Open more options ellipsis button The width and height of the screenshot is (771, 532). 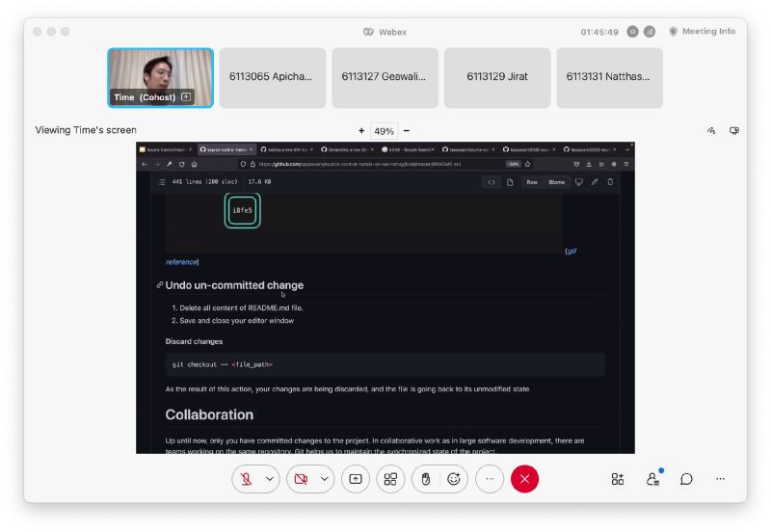[490, 479]
